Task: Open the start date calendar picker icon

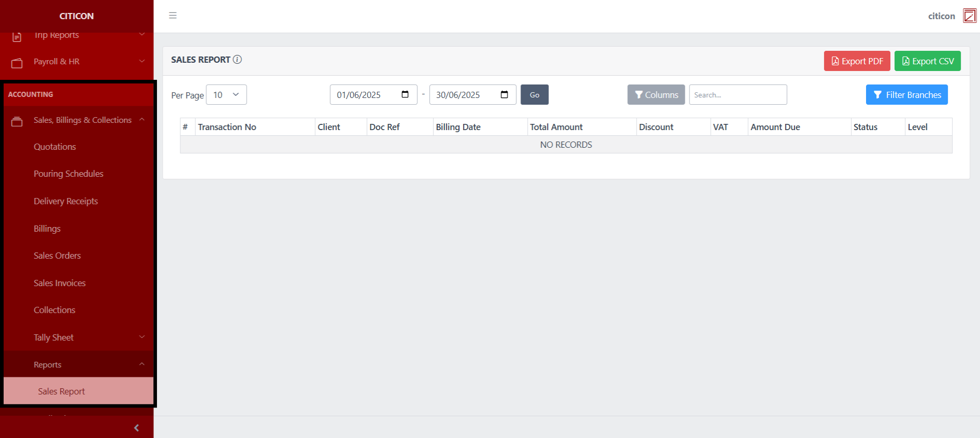Action: point(405,94)
